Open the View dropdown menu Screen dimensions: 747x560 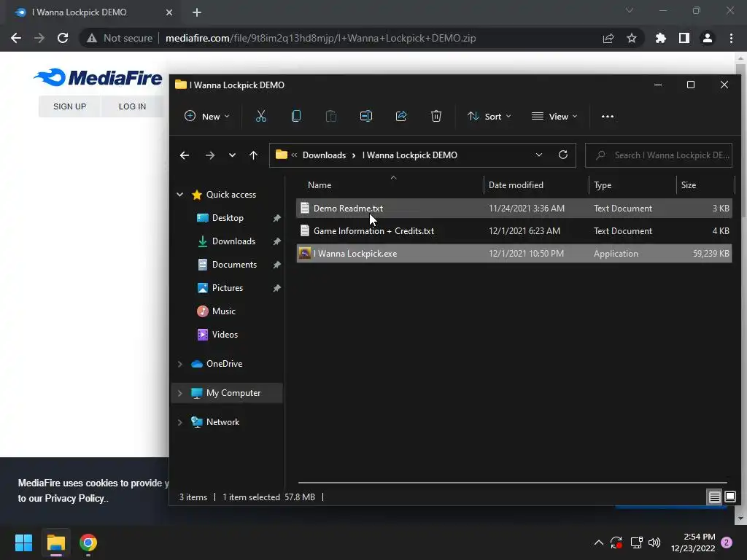[x=554, y=116]
